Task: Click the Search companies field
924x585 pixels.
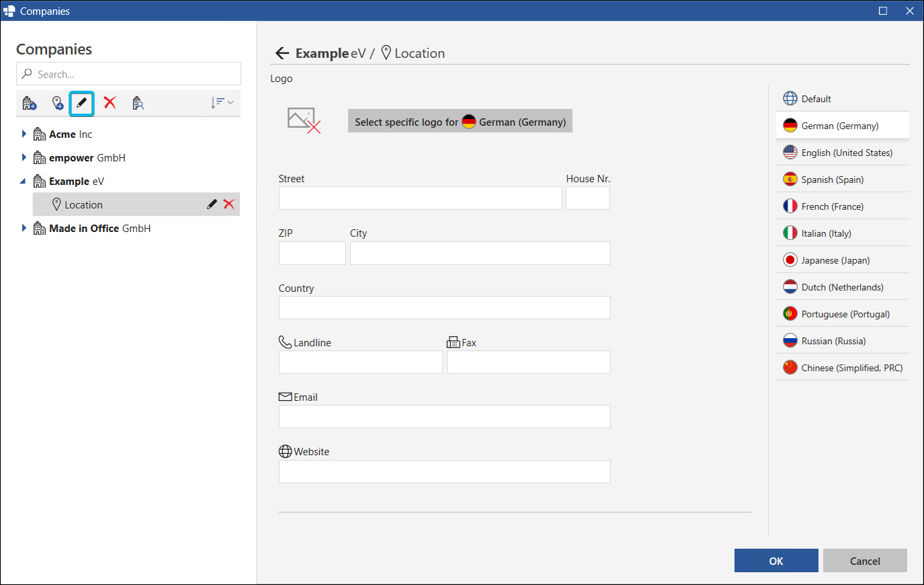Action: click(x=128, y=74)
